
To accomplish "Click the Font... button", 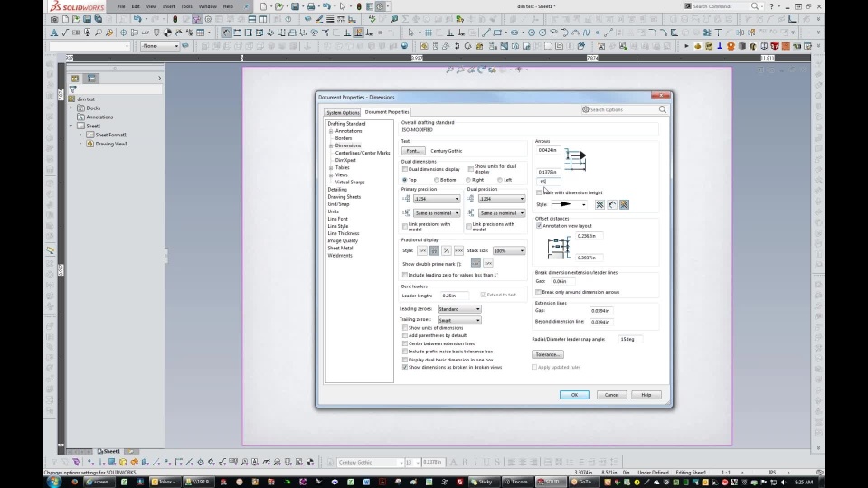I will 413,151.
